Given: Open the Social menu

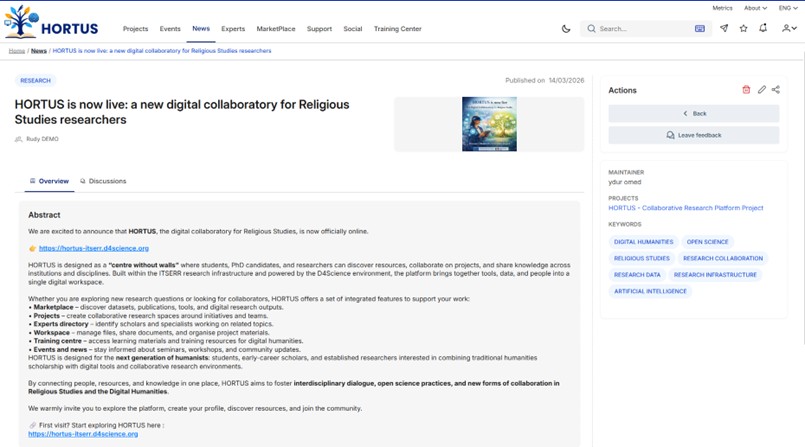Looking at the screenshot, I should [x=353, y=29].
